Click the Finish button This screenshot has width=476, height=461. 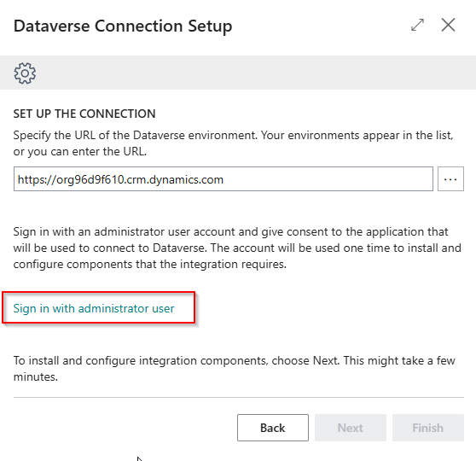coord(428,428)
